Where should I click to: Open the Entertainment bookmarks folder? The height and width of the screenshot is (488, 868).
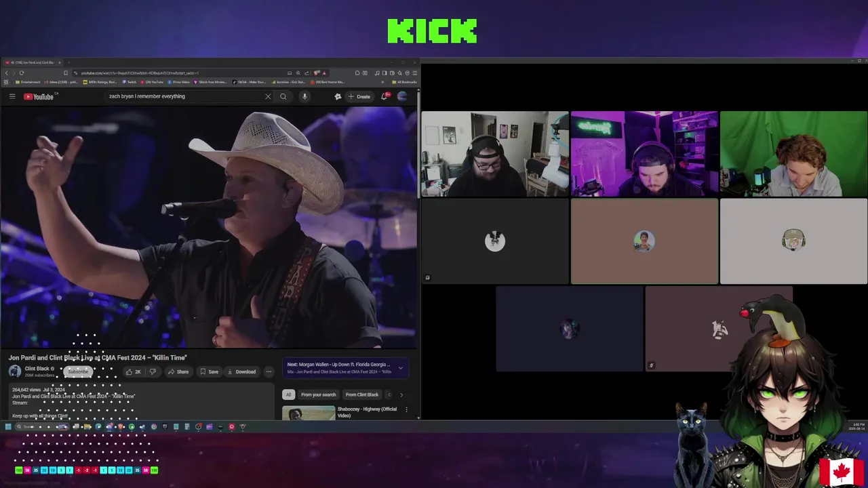[28, 82]
